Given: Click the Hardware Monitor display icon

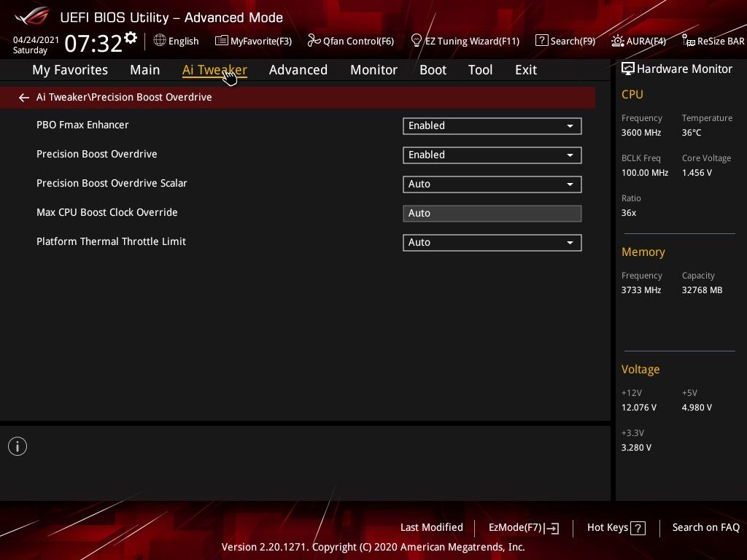Looking at the screenshot, I should click(x=628, y=69).
